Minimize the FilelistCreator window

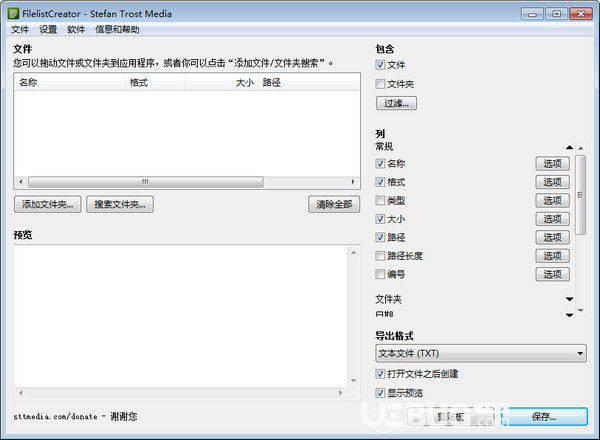coord(532,14)
